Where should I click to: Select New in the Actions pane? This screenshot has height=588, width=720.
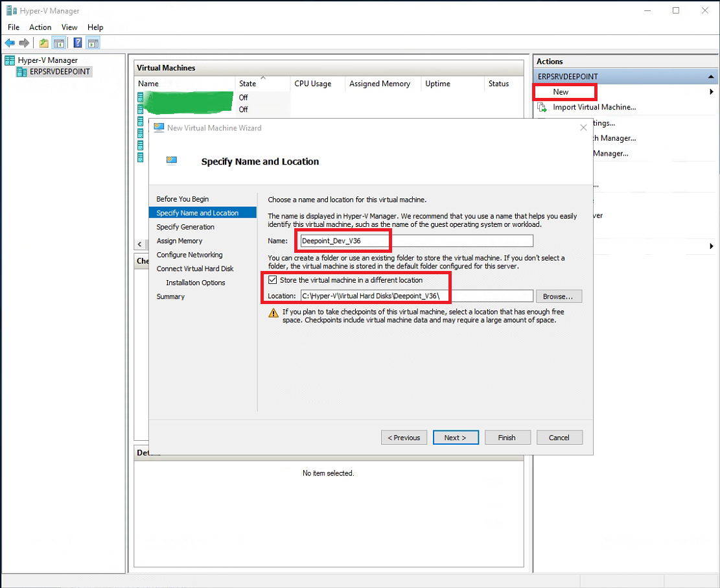[560, 92]
